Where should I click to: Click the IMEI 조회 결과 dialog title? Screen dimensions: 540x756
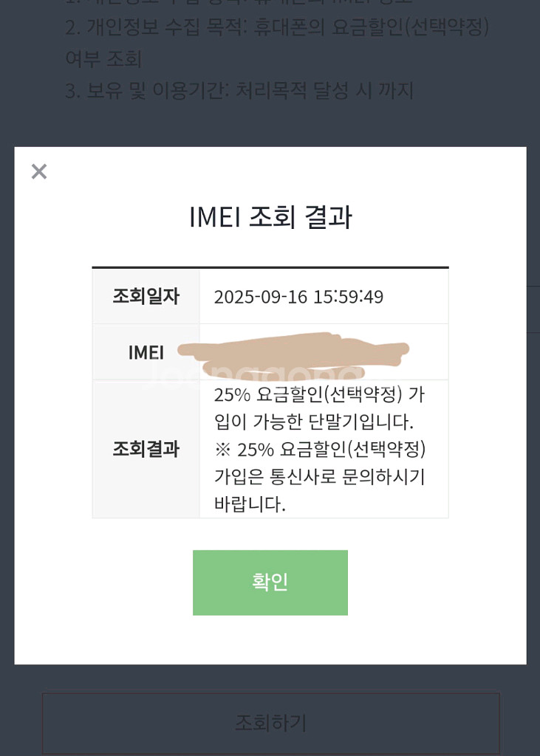270,217
